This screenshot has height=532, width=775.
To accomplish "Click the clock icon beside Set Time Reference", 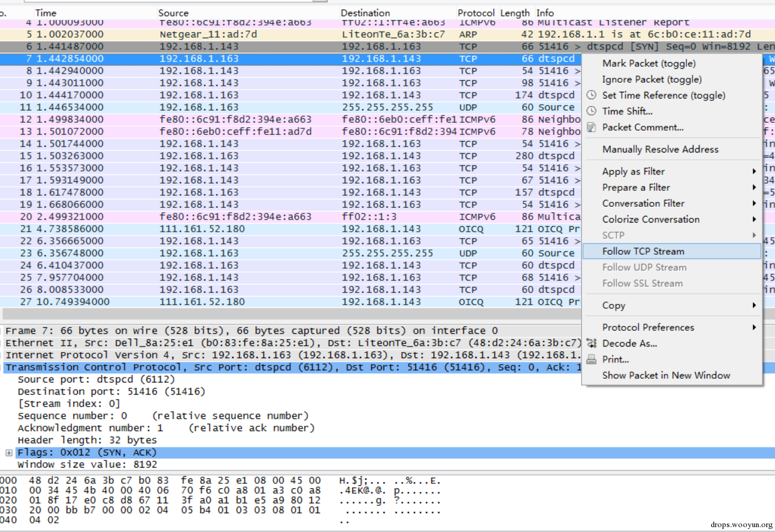I will [591, 95].
